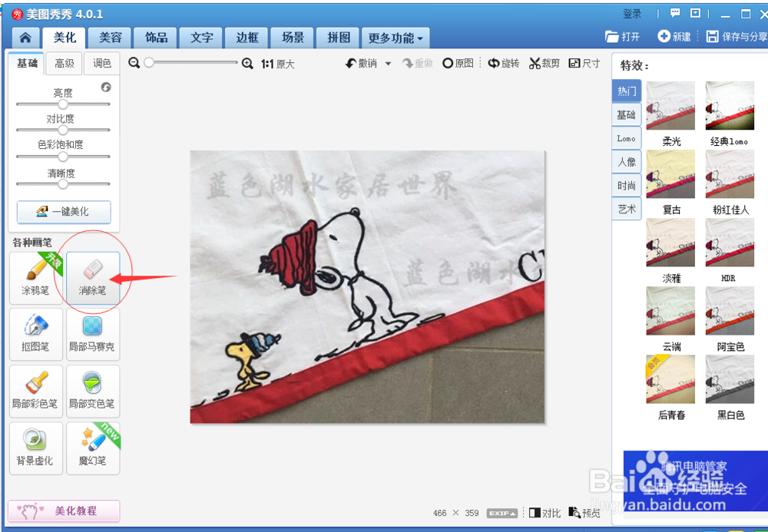The height and width of the screenshot is (532, 768).
Task: Open the 调色 color sub-tab
Action: coord(102,63)
